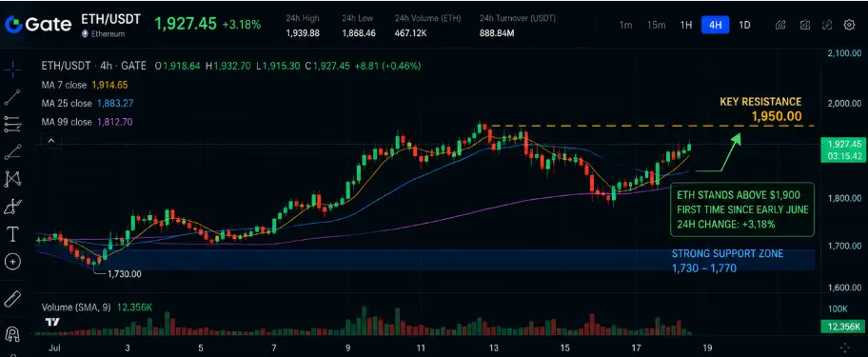
Task: Click the Gate logo
Action: 38,25
